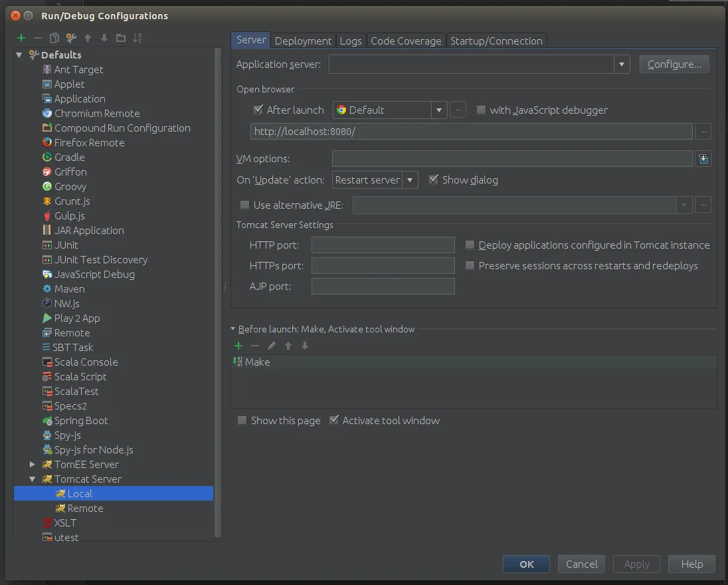Open browser list ellipsis button
728x585 pixels.
point(458,110)
